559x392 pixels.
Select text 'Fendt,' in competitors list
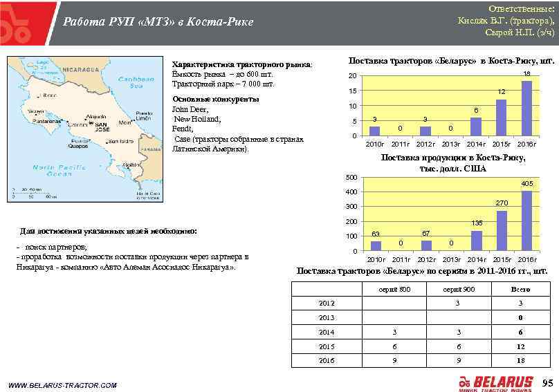pos(183,129)
